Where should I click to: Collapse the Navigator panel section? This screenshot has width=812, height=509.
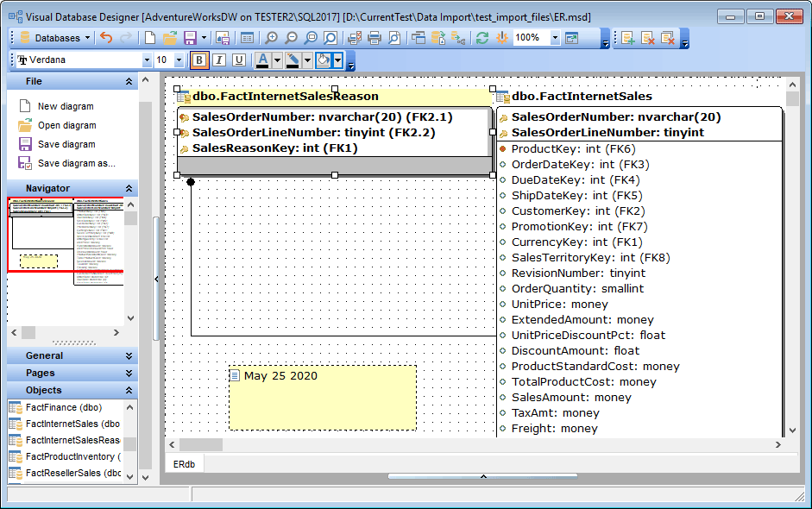click(129, 188)
